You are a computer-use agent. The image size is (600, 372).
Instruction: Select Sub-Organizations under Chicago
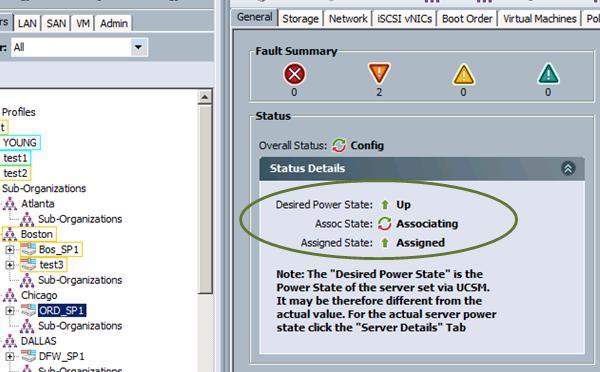(x=80, y=326)
